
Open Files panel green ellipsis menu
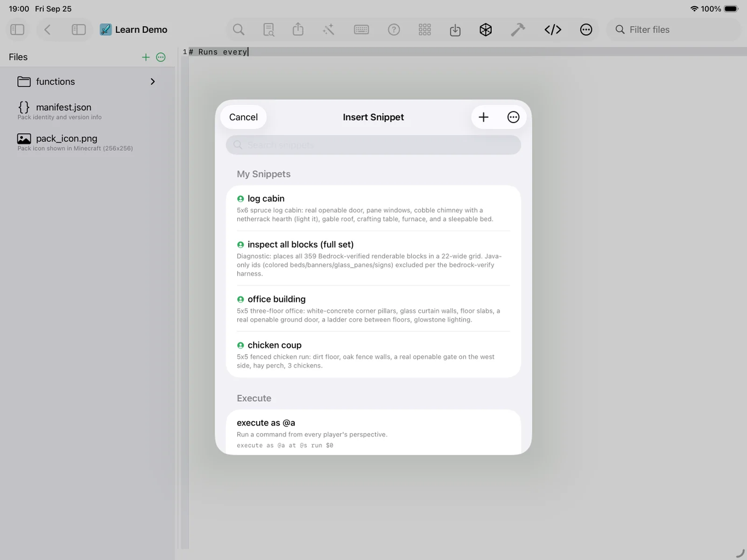pyautogui.click(x=161, y=57)
